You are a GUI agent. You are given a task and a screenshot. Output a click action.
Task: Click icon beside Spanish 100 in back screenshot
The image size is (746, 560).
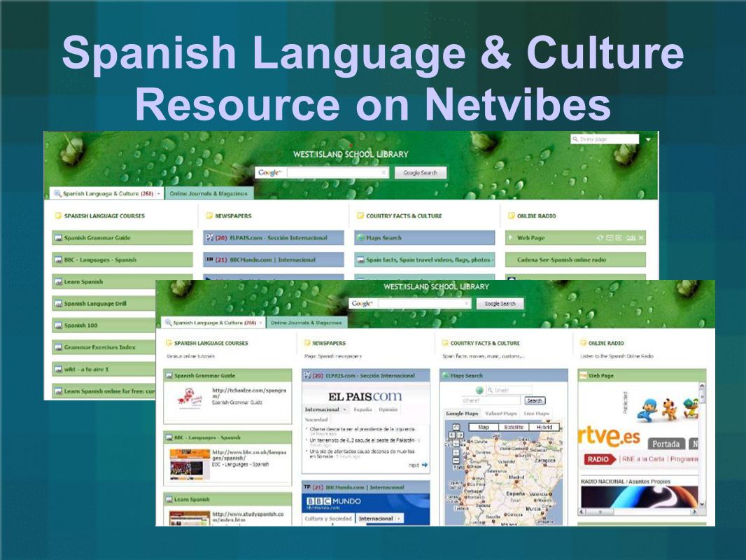pos(58,325)
